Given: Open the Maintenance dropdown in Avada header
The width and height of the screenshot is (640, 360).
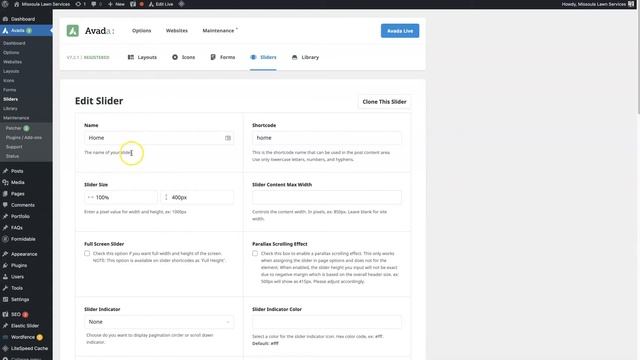Looking at the screenshot, I should tap(220, 31).
